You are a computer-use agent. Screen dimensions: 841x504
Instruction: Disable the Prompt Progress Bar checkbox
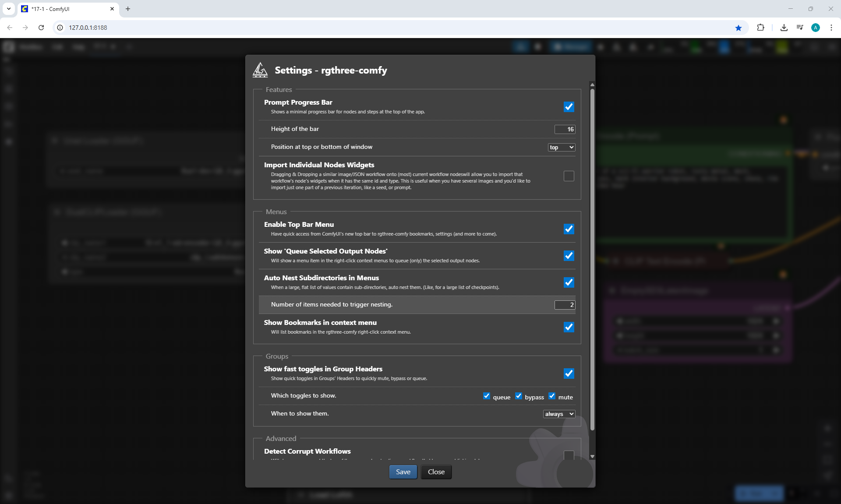[569, 107]
